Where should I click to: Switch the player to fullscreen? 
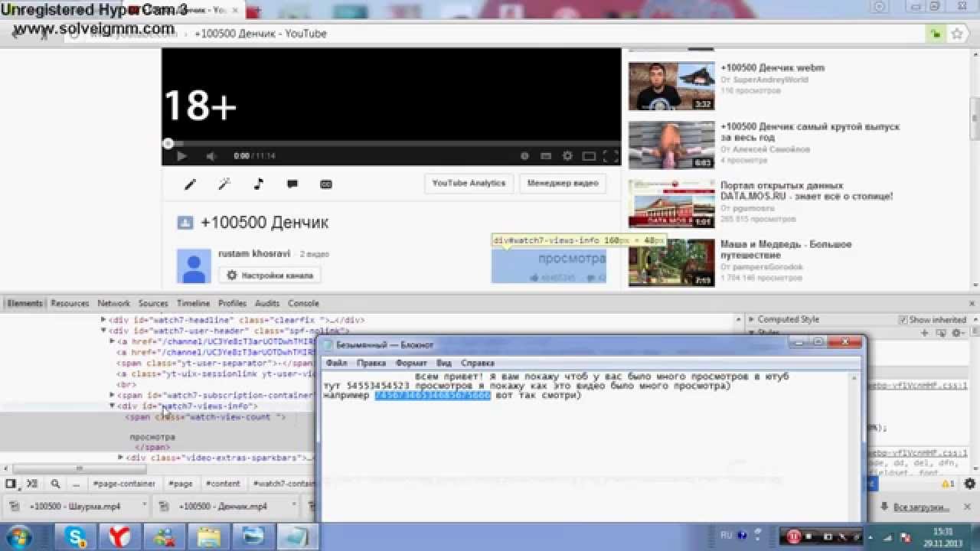click(610, 156)
